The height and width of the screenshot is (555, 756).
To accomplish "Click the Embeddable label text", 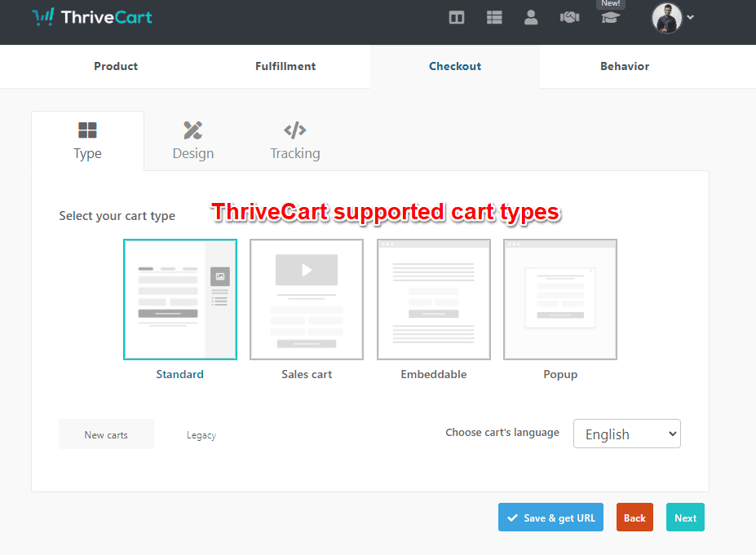I will pos(433,374).
